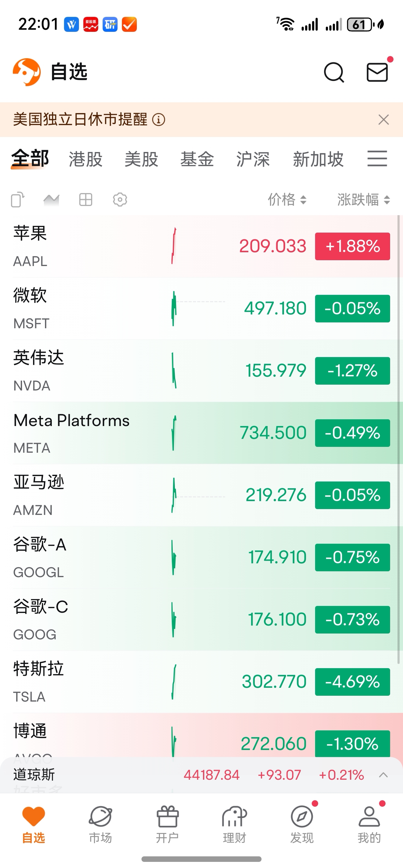Toggle AAPL +1.88% change display badge
This screenshot has height=868, width=403.
point(352,246)
